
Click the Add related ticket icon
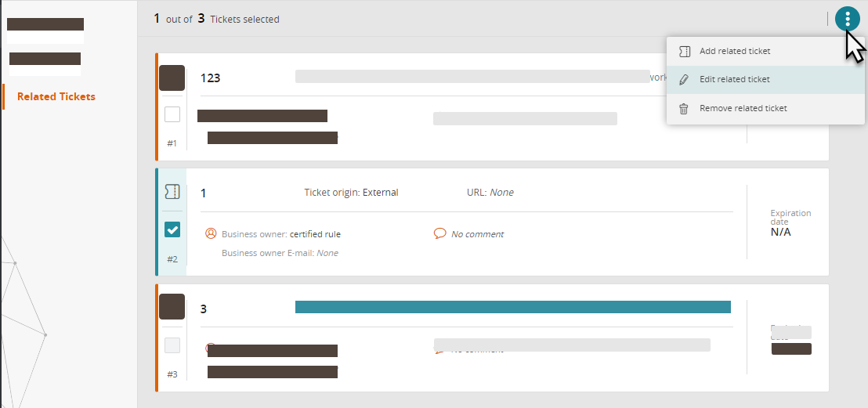tap(684, 52)
